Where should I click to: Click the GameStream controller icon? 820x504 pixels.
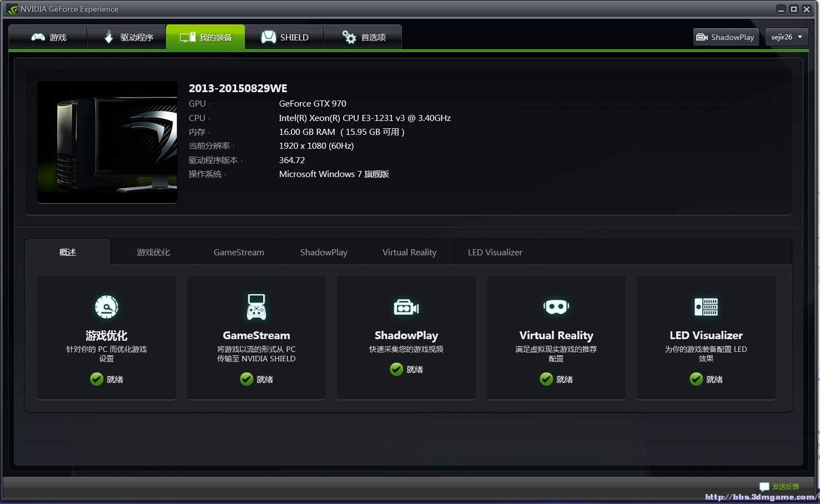256,307
